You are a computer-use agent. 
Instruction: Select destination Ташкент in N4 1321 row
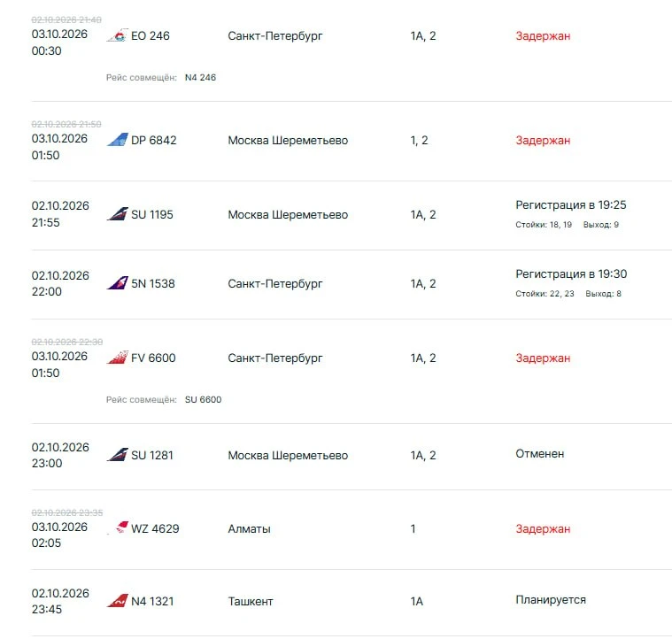[251, 601]
